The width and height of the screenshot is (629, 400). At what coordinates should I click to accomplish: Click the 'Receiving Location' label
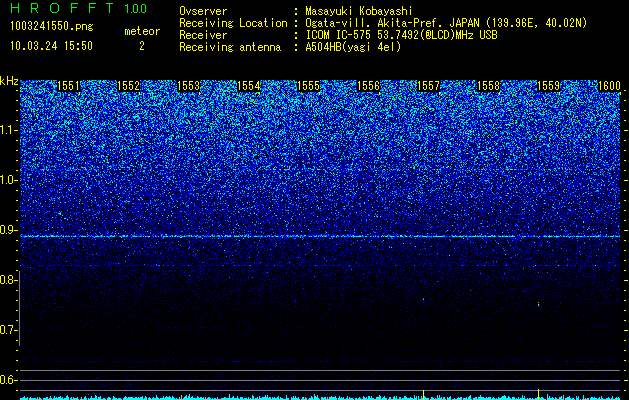(233, 23)
